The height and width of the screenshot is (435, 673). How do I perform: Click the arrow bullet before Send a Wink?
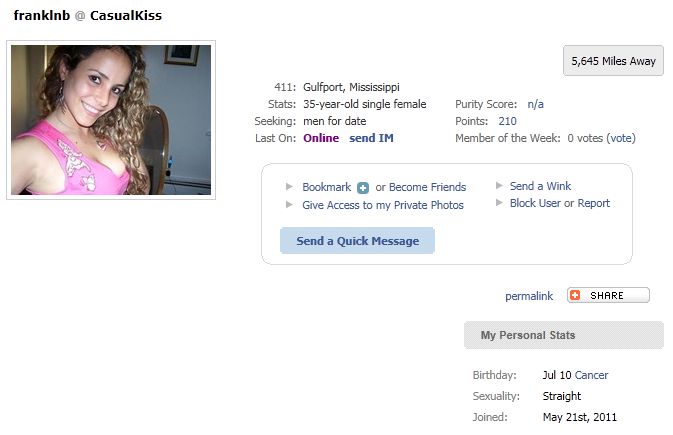499,186
